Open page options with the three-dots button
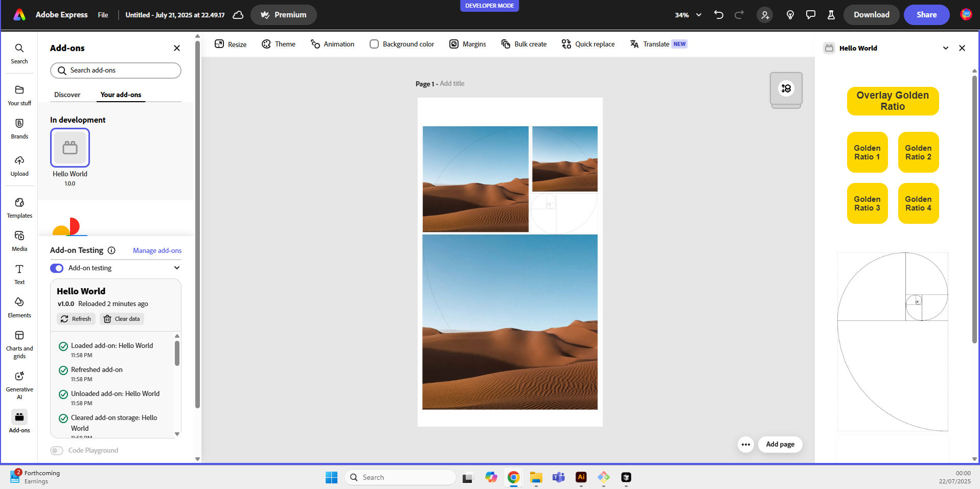 746,445
